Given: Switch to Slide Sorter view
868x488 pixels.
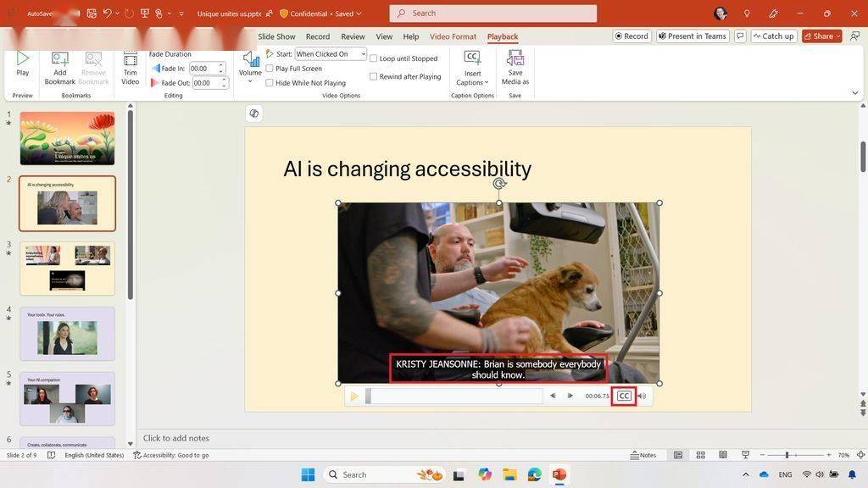Looking at the screenshot, I should (x=700, y=455).
